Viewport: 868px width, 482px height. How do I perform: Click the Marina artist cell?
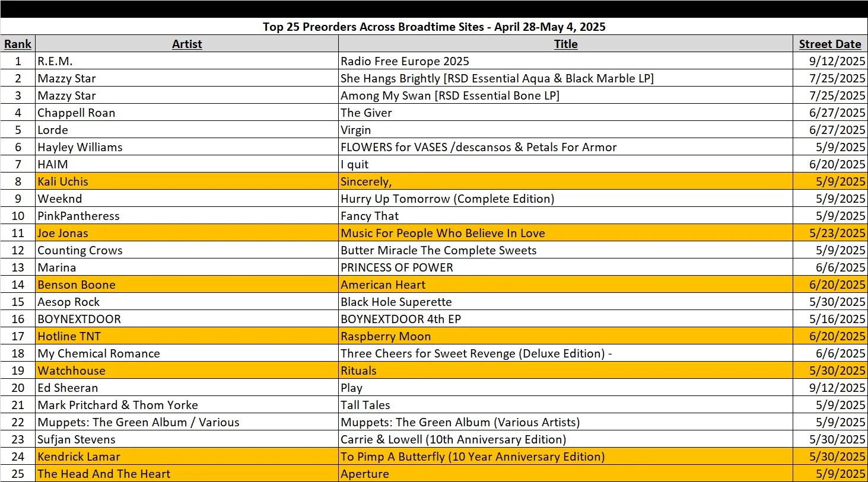tap(187, 267)
